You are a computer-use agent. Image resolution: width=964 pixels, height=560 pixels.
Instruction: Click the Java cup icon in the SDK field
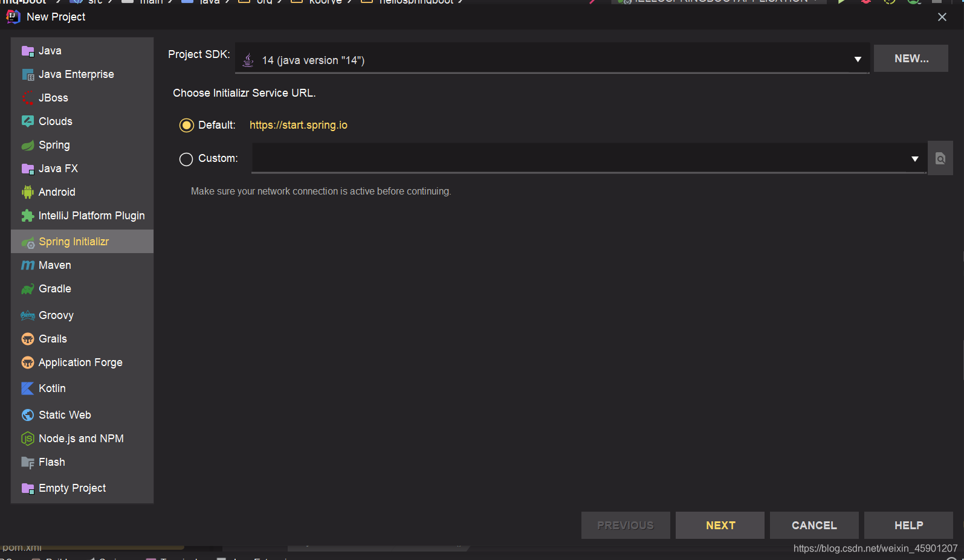[248, 60]
